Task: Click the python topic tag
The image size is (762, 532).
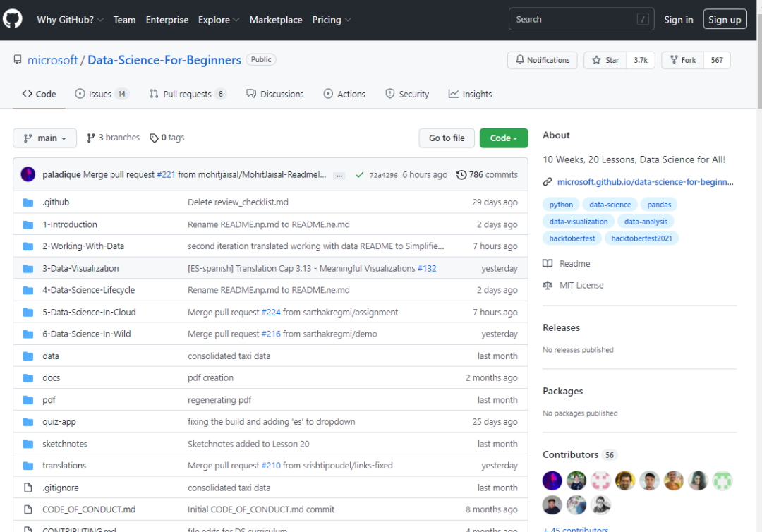Action: pyautogui.click(x=561, y=205)
